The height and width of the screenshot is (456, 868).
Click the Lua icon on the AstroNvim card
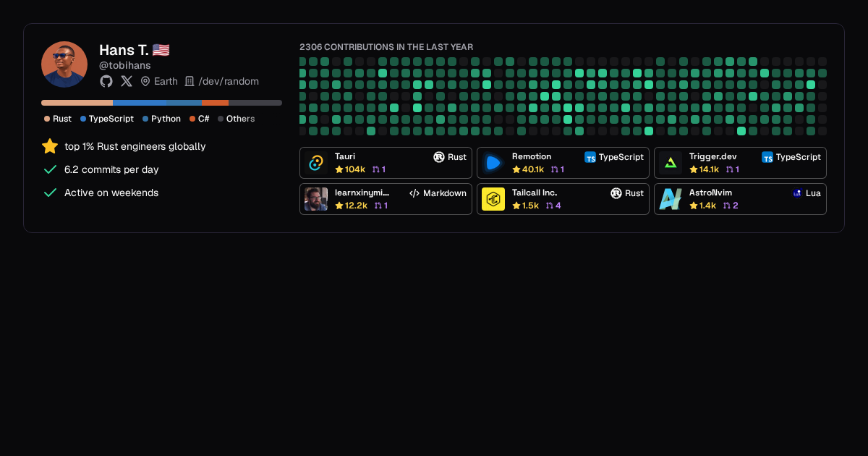[x=797, y=193]
